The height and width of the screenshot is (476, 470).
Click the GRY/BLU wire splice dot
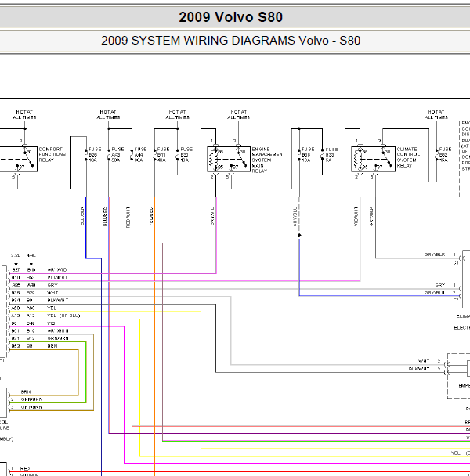tap(299, 236)
